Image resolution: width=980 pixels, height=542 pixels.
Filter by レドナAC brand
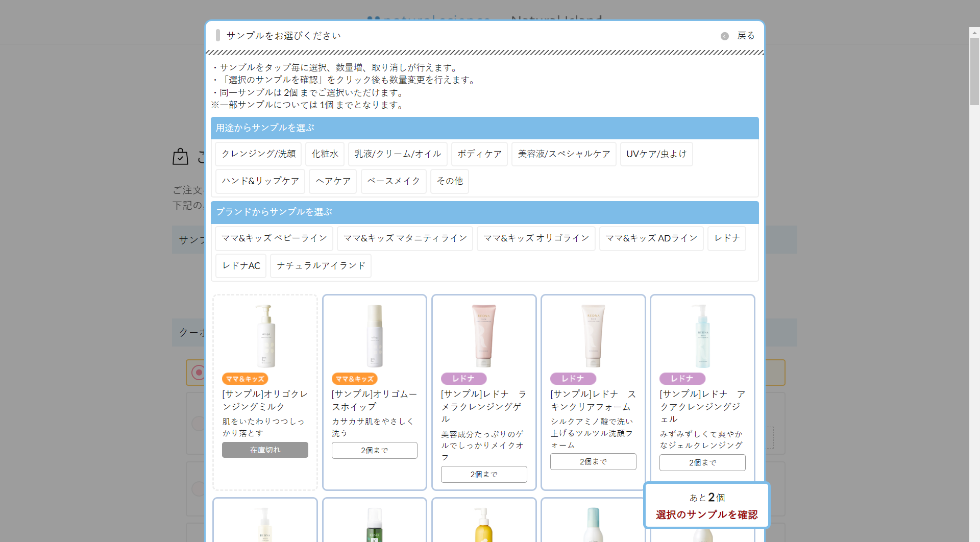241,266
